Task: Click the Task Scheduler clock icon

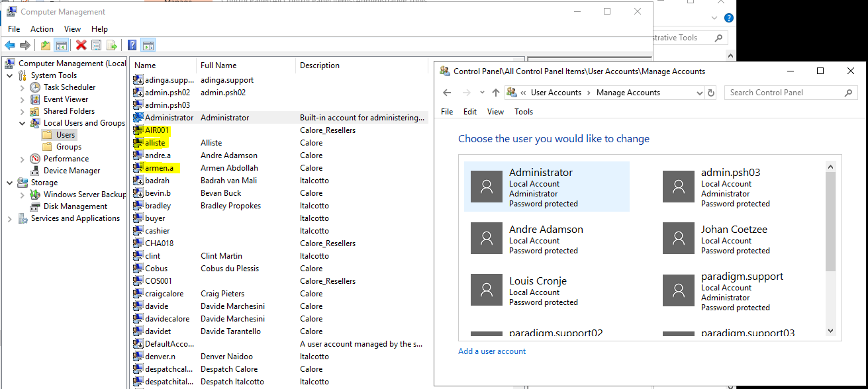Action: 34,87
